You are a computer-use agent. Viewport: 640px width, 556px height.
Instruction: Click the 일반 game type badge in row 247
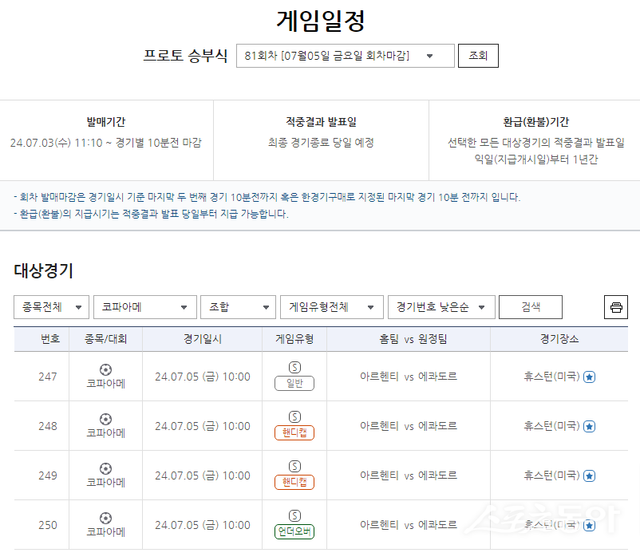(x=294, y=383)
